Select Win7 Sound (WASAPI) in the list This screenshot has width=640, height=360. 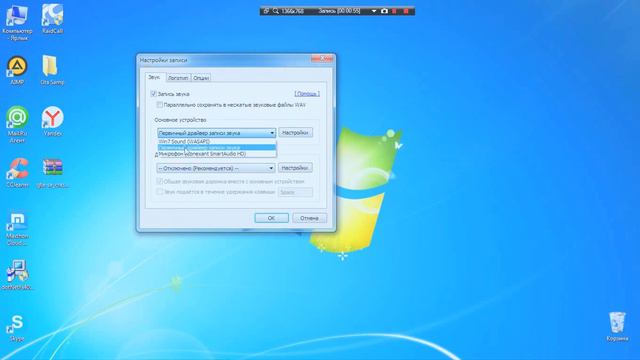[x=217, y=141]
